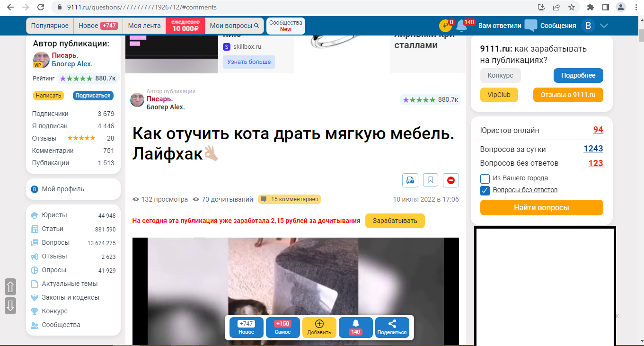Expand the profile dropdown chevron
The width and height of the screenshot is (644, 346).
coord(604,26)
